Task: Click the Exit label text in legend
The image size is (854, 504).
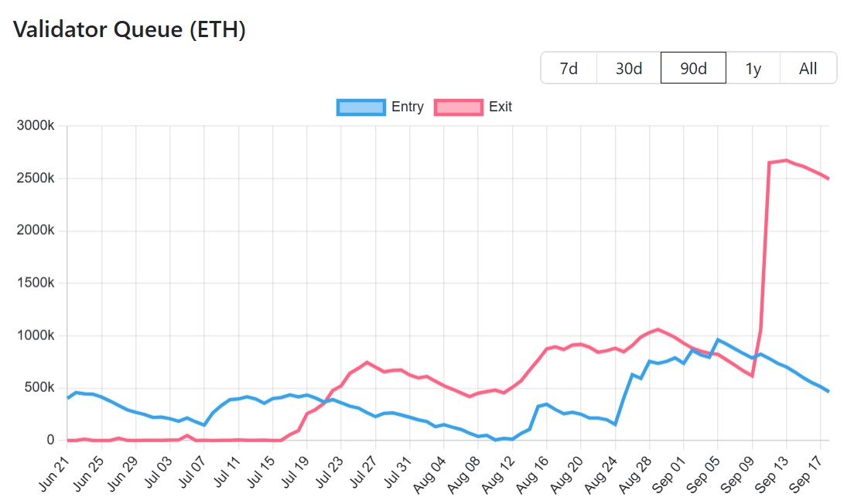Action: 500,107
